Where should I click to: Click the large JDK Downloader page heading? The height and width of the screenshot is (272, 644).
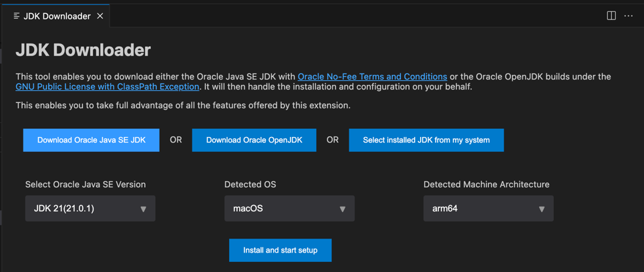click(x=84, y=50)
